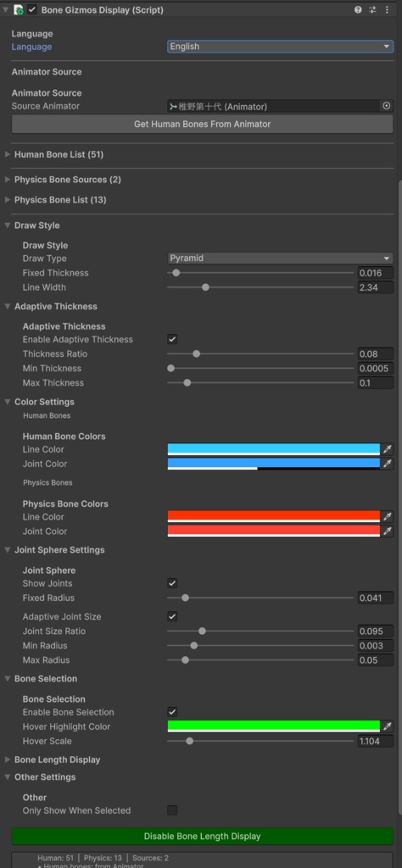
Task: Open the Draw Type dropdown
Action: point(280,258)
